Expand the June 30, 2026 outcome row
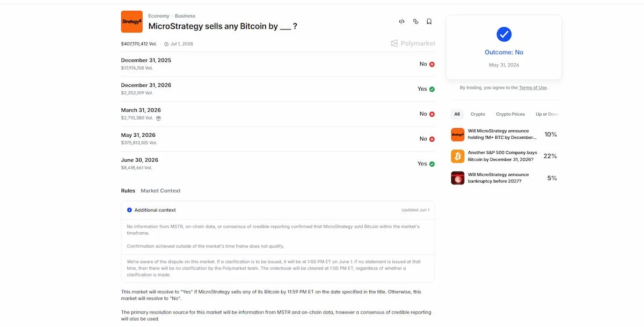This screenshot has width=644, height=327. tap(278, 164)
